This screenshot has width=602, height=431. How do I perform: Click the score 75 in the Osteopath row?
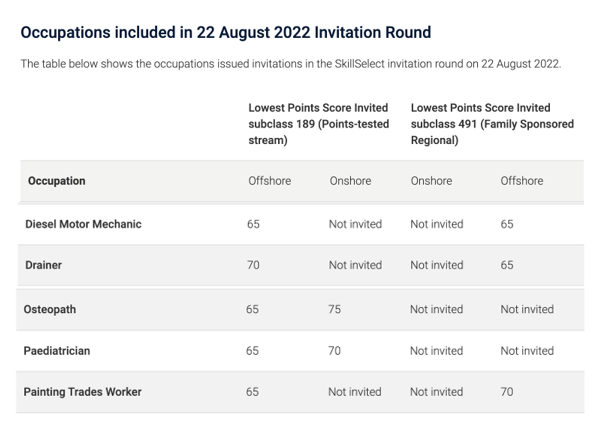(335, 309)
